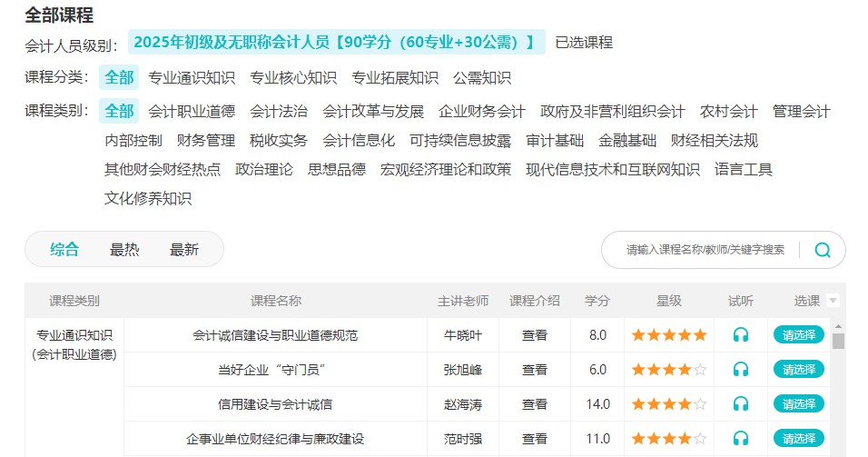Select 请选择 for 会计诚信建设与职业道德规范
Viewport: 868px width, 457px height.
(x=799, y=335)
